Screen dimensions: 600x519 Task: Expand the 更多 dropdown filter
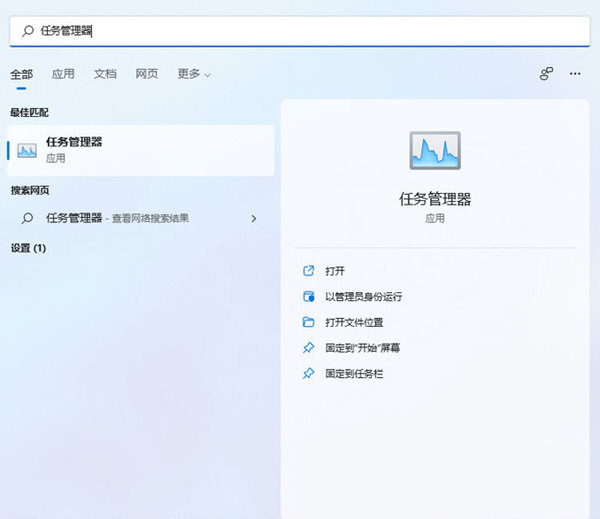(x=194, y=74)
